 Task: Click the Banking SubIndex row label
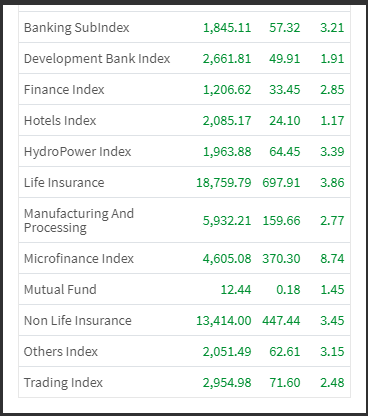coord(76,28)
